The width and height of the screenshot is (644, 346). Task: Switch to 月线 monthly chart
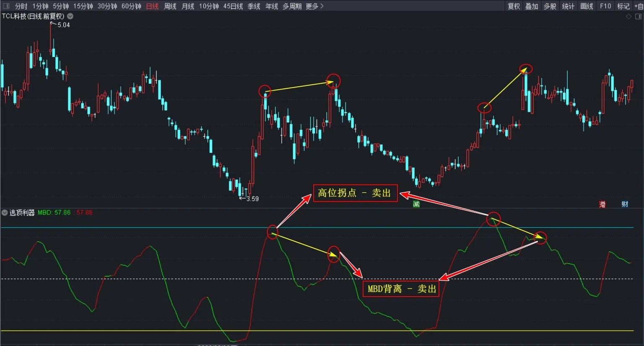pyautogui.click(x=188, y=6)
